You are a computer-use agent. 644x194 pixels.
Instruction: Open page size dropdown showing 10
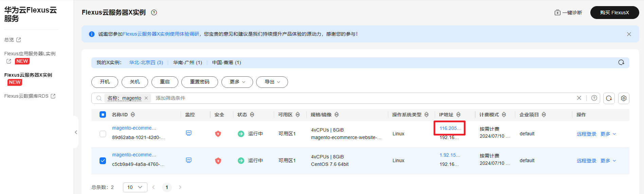coord(135,187)
